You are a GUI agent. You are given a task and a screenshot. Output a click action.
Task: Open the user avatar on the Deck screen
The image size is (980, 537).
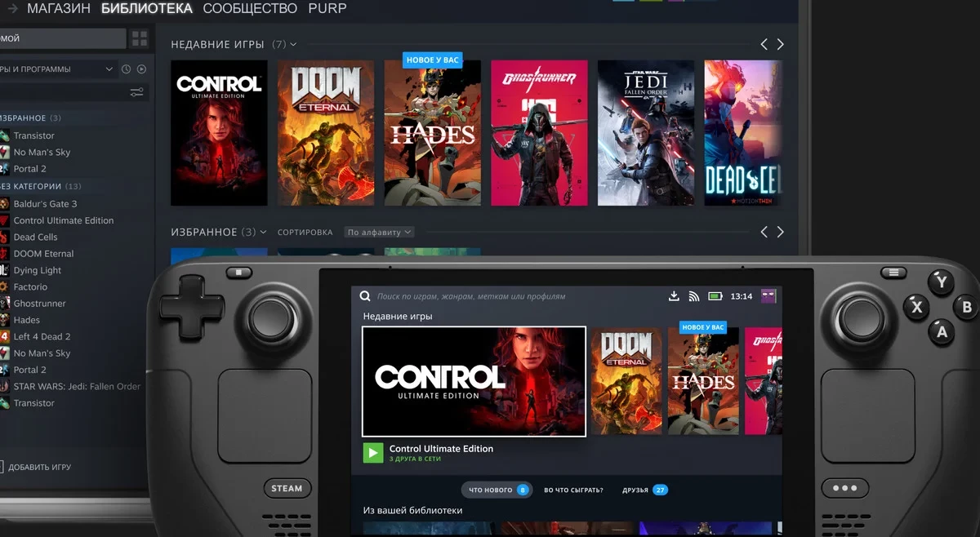click(x=768, y=295)
